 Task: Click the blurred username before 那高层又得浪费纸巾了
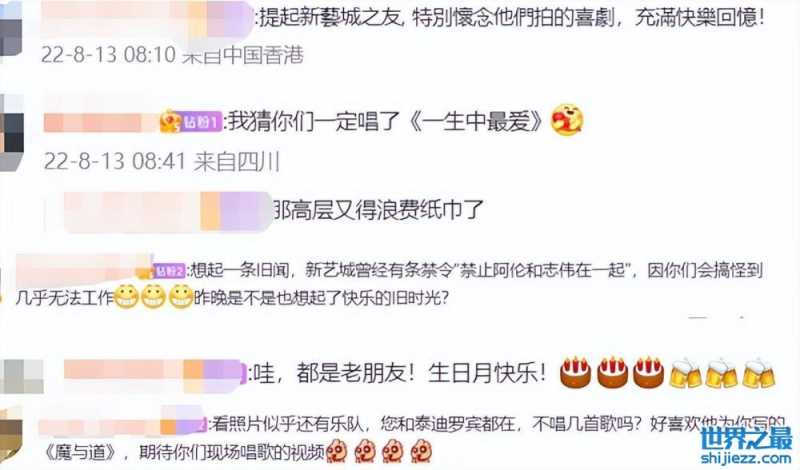pyautogui.click(x=167, y=211)
